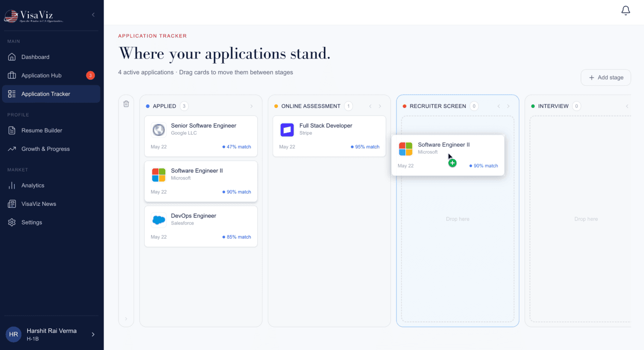Move Recruiter Screen stage right

(508, 106)
